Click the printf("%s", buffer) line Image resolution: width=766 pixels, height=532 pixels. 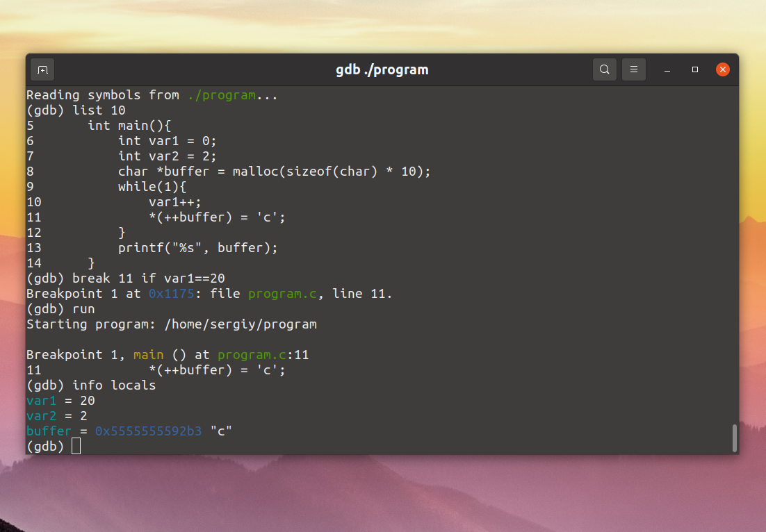[198, 248]
